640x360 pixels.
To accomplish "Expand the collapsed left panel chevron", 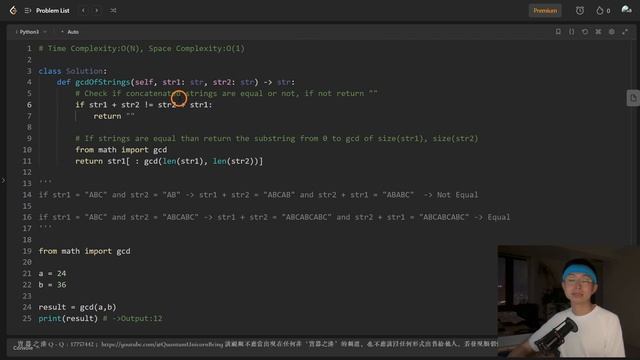I will [3, 180].
